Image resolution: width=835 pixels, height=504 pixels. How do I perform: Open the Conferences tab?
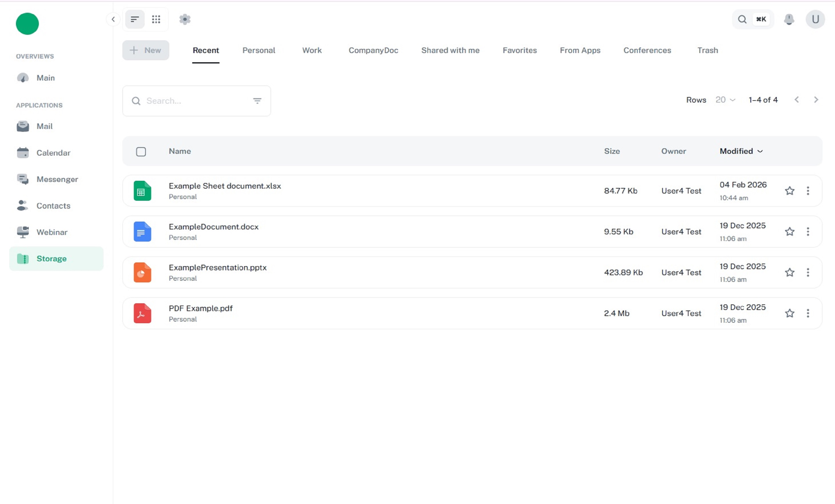click(647, 50)
